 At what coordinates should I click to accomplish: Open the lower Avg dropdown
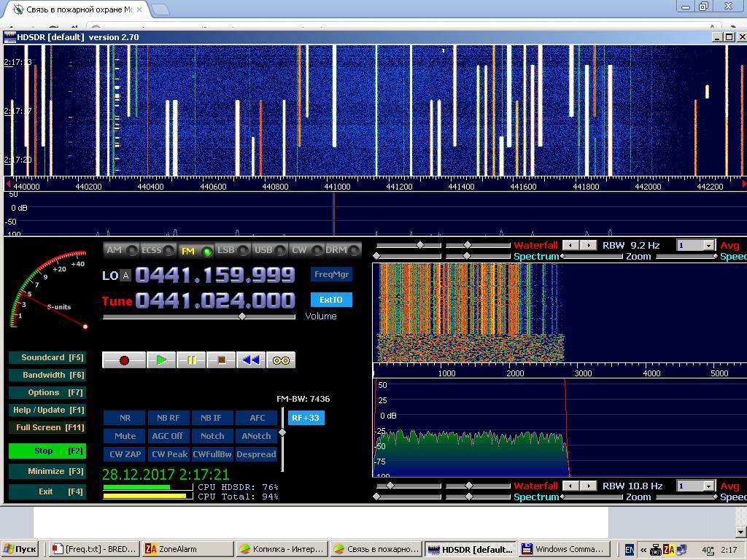709,486
